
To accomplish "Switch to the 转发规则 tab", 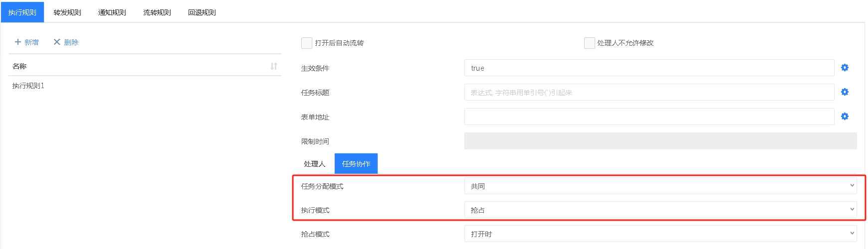I will point(67,12).
